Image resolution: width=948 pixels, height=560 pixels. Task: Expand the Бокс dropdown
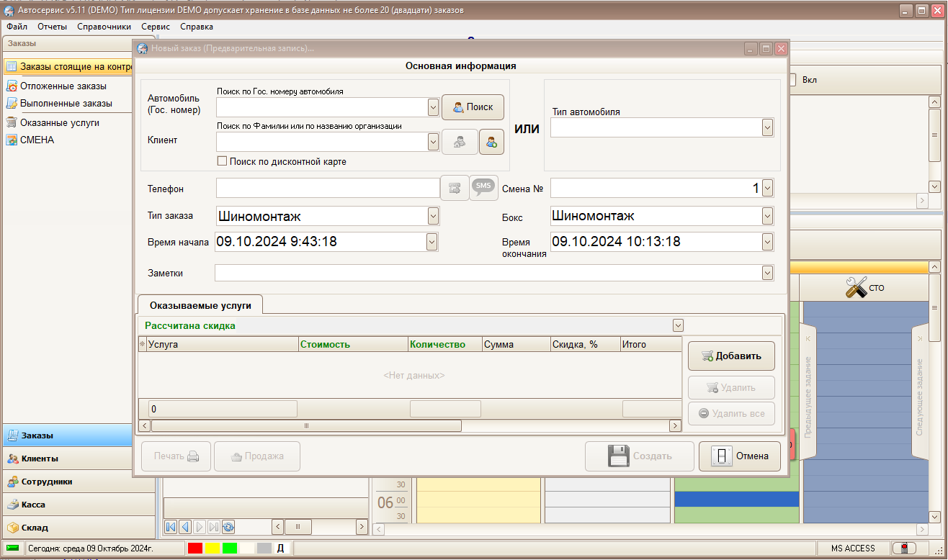tap(767, 216)
